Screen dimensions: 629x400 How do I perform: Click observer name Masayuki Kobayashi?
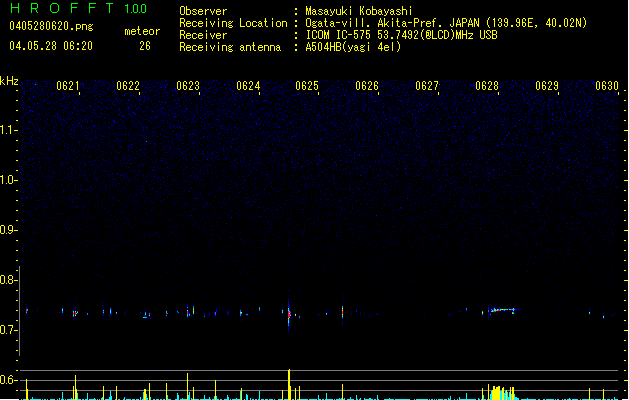tap(359, 11)
